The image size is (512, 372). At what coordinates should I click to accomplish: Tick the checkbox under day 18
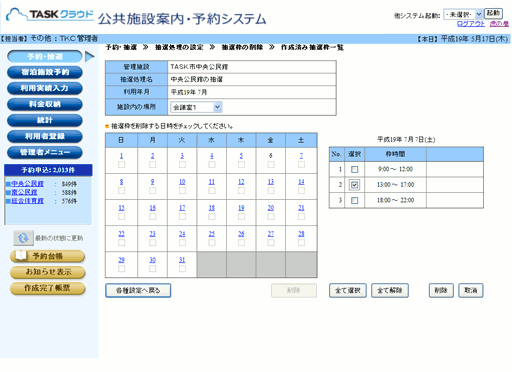click(212, 216)
